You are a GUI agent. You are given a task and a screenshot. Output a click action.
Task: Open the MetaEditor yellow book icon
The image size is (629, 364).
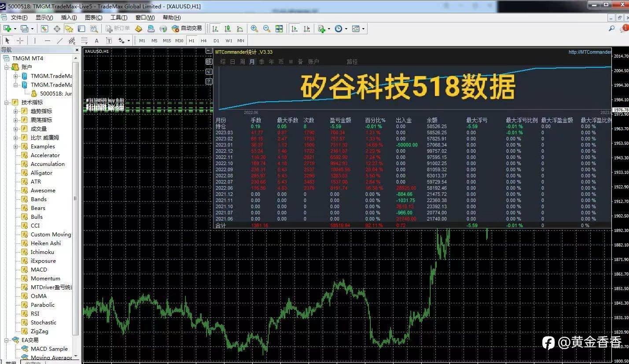click(x=139, y=29)
